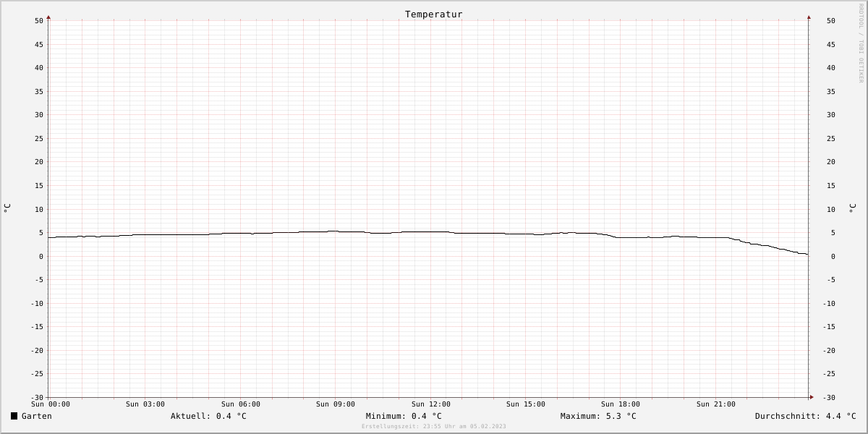This screenshot has height=434, width=868.
Task: Click the Sun 00:00 time label
Action: [x=51, y=404]
